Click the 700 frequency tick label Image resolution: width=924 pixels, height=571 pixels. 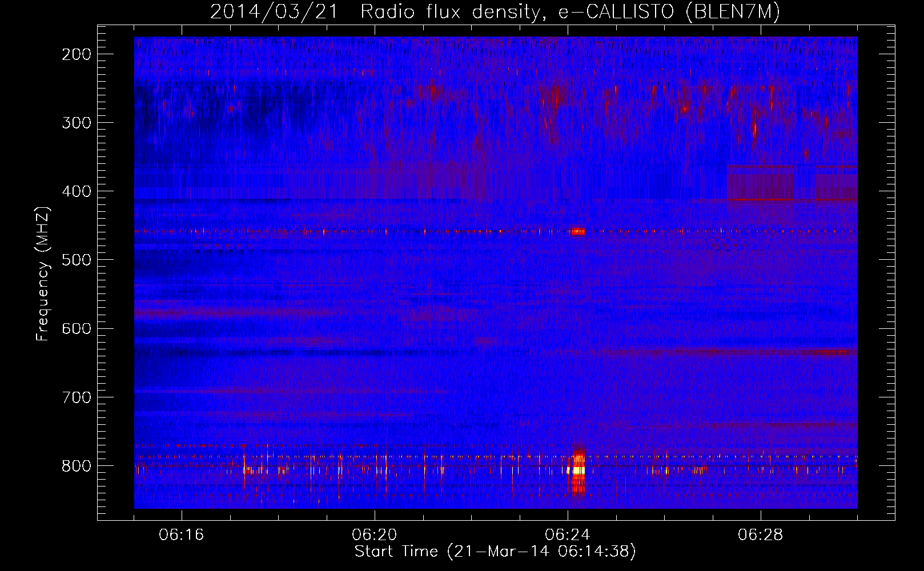[77, 397]
